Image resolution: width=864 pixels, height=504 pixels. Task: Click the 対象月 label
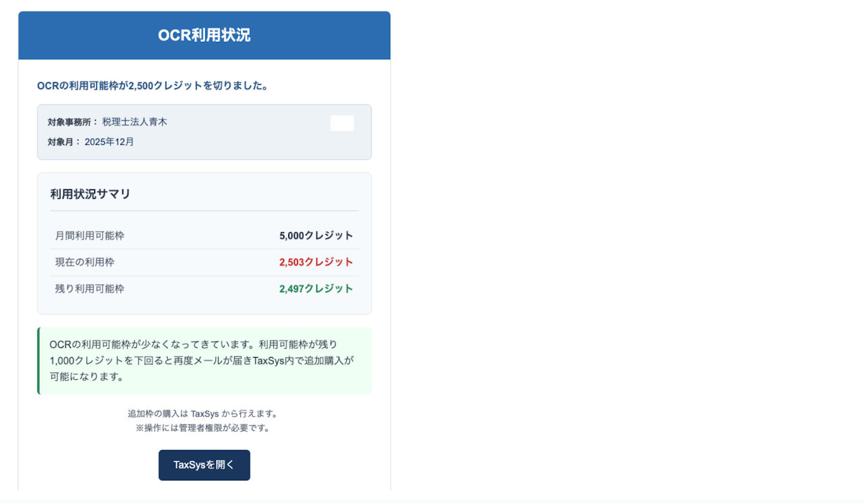(x=64, y=142)
